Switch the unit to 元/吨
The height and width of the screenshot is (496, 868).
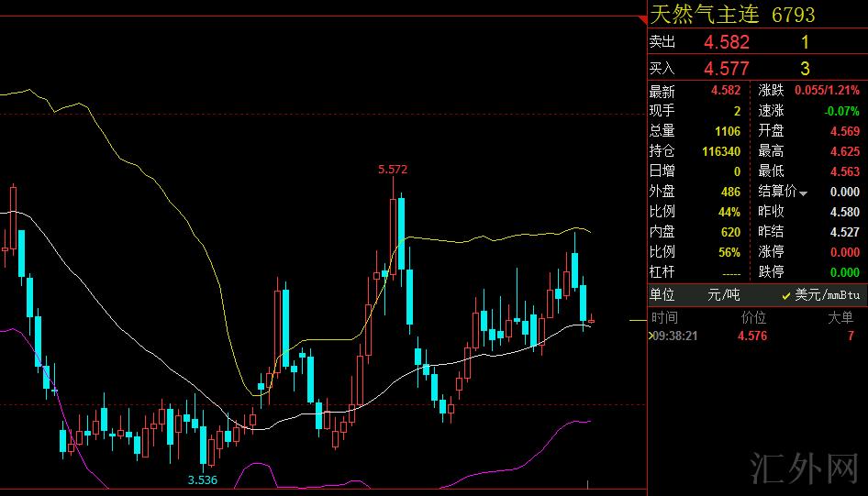pyautogui.click(x=724, y=295)
